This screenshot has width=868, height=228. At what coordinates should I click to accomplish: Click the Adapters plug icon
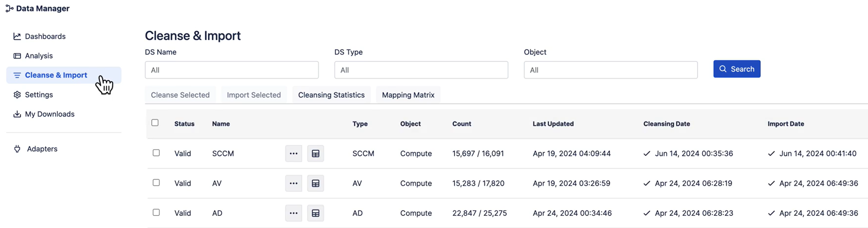[x=17, y=149]
